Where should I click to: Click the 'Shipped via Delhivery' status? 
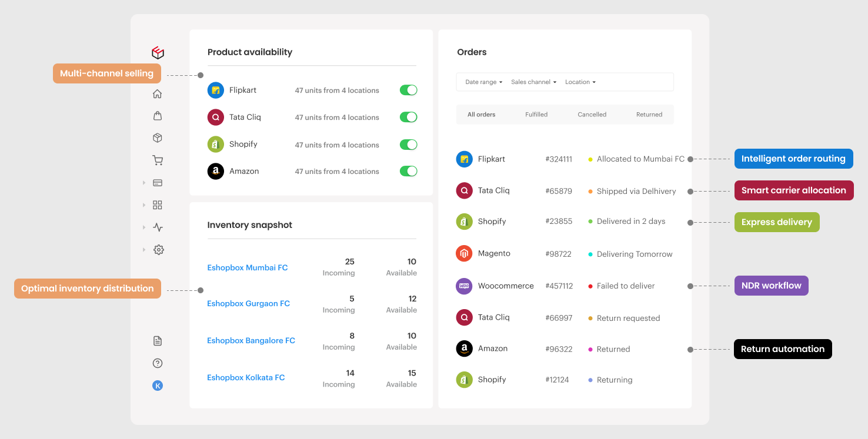[636, 192]
